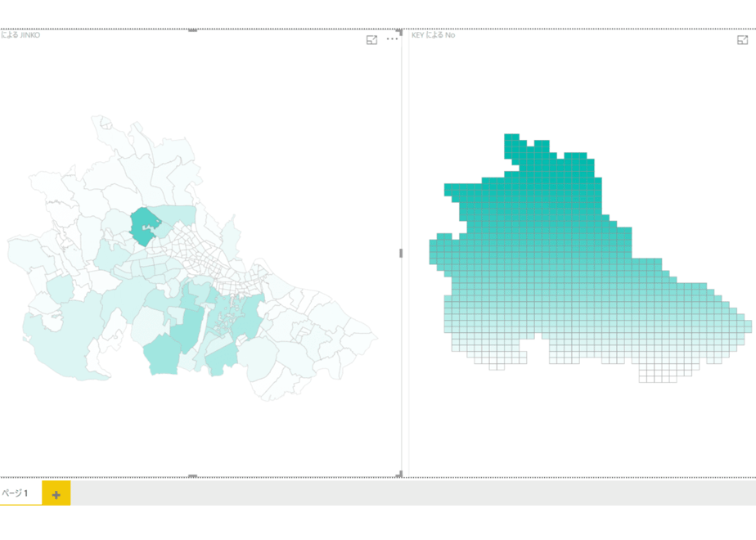Grab the bottom-right corner handle of JINKO visual
Screen dimensions: 756x540
(x=400, y=475)
